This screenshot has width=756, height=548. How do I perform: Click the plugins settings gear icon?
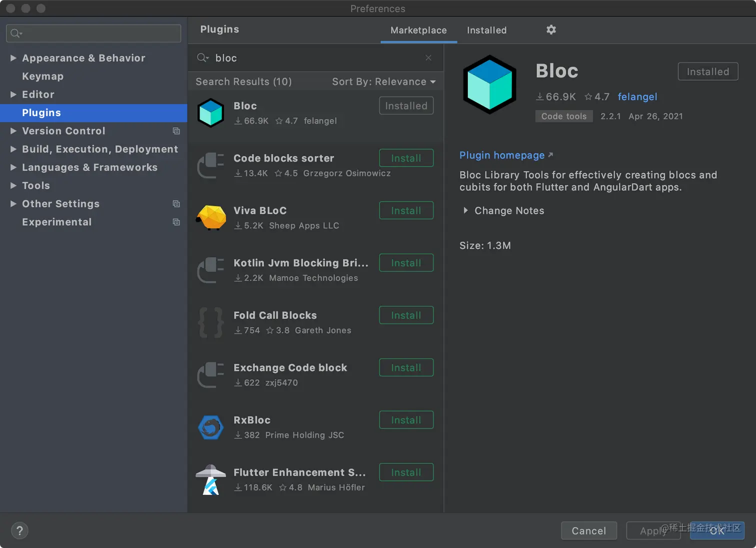(x=551, y=30)
